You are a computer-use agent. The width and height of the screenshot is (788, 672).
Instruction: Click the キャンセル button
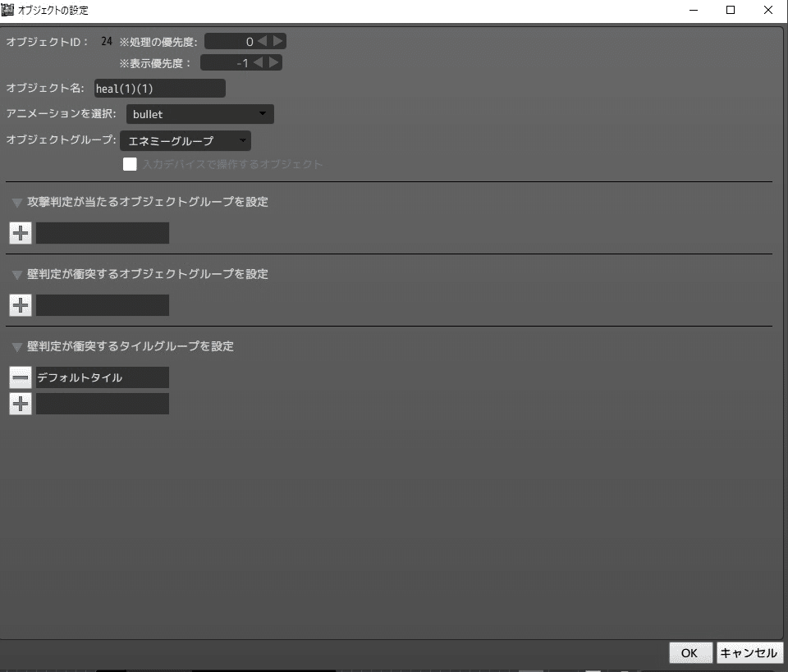(x=749, y=653)
